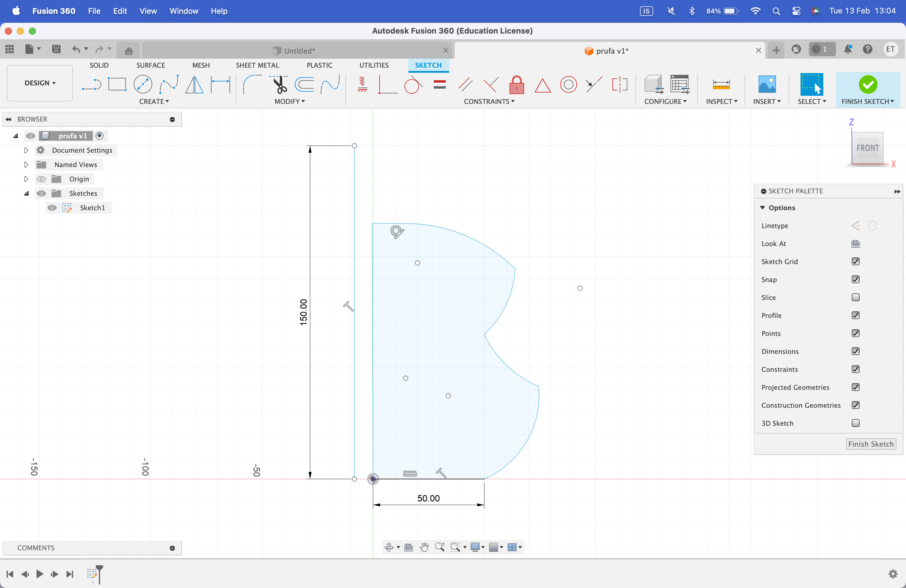
Task: Enable the Slice checkbox
Action: [855, 297]
